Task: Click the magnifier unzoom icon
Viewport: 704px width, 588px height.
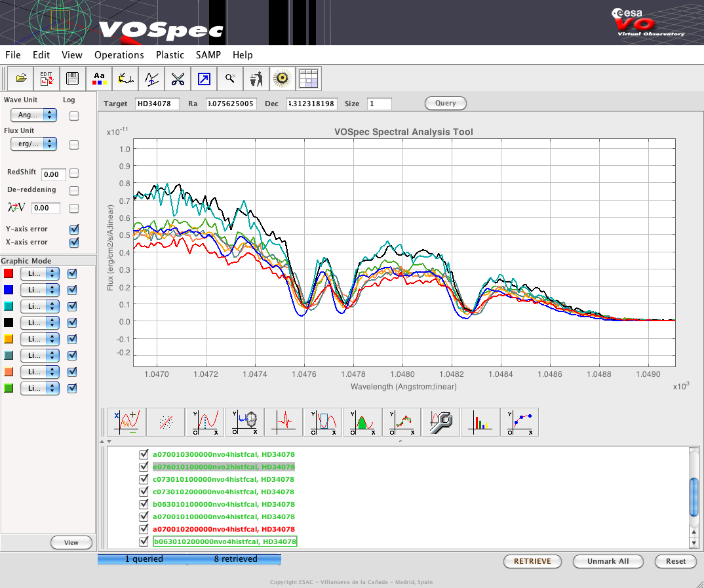Action: [x=230, y=79]
